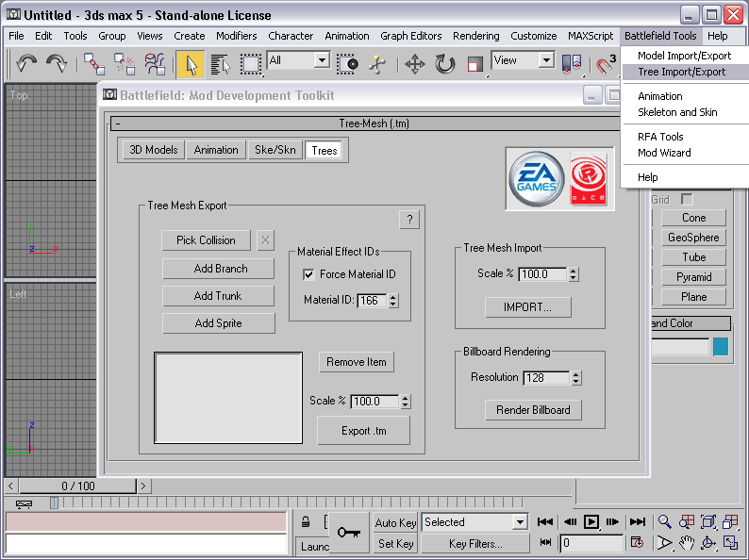Click the Pick Collision button

tap(206, 240)
